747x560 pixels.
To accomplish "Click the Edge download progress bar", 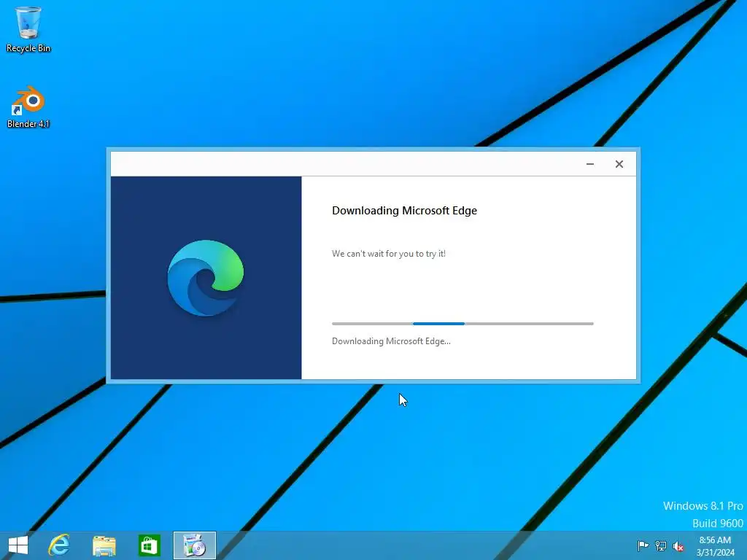I will 462,324.
